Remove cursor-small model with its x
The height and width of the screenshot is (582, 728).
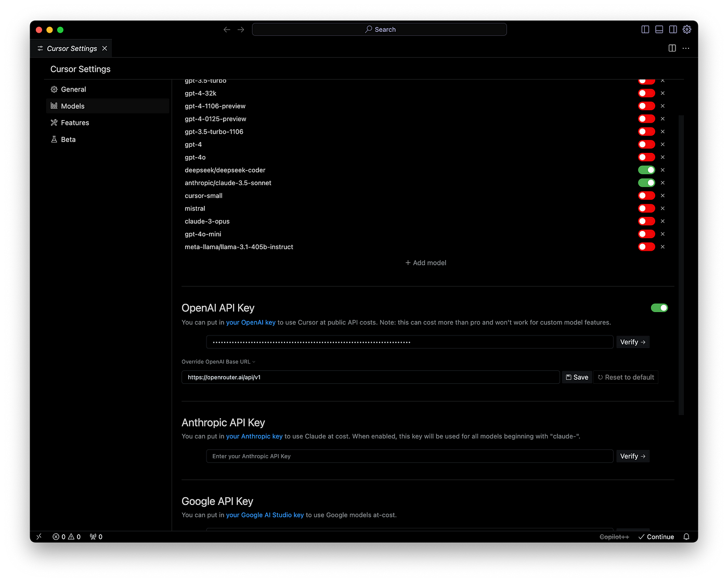tap(662, 196)
